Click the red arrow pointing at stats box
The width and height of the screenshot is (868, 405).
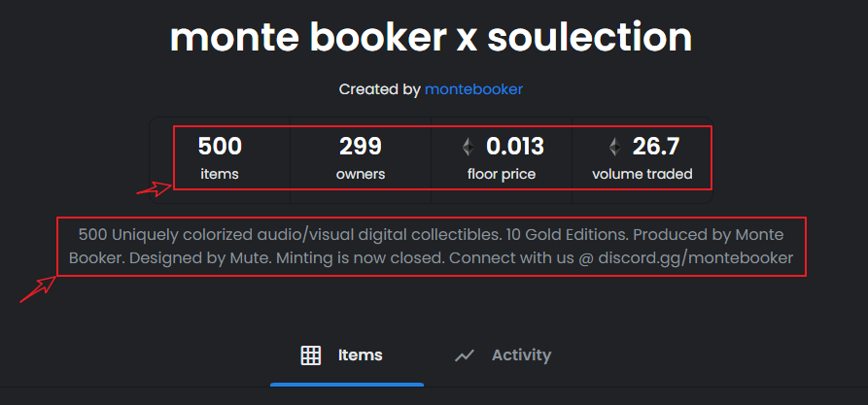[x=155, y=188]
